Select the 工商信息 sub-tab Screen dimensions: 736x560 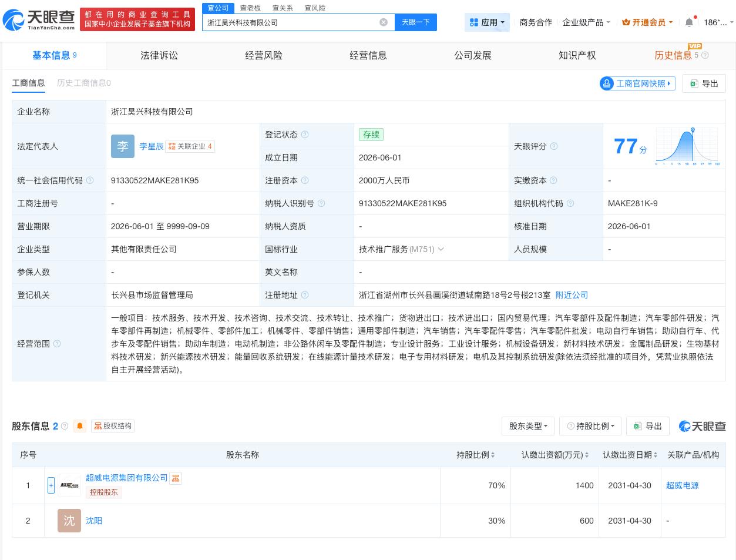pos(28,83)
